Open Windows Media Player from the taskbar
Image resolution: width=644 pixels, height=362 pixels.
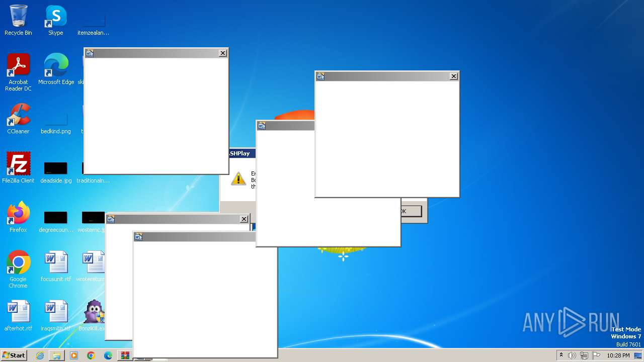[74, 355]
